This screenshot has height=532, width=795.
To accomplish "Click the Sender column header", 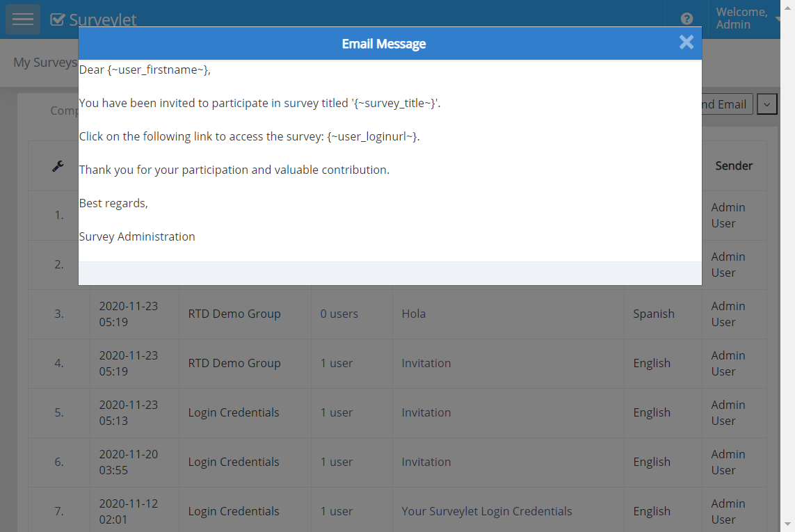I will point(733,166).
